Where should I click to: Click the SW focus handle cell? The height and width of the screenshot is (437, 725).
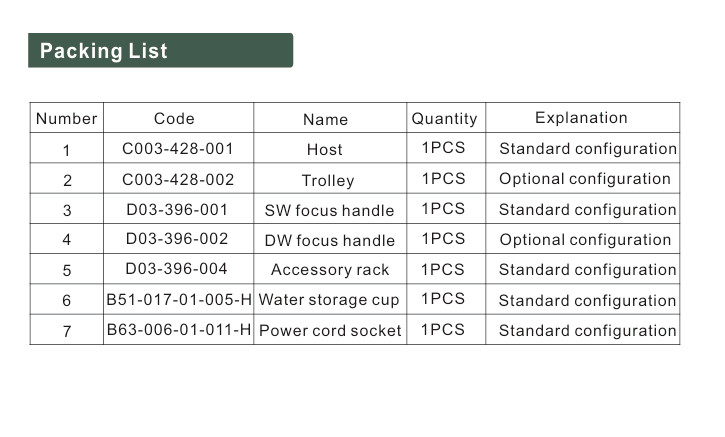(329, 211)
